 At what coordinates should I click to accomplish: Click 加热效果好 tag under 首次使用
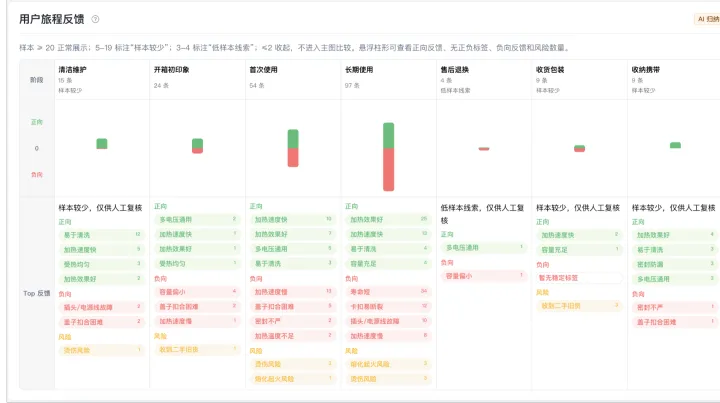[293, 234]
